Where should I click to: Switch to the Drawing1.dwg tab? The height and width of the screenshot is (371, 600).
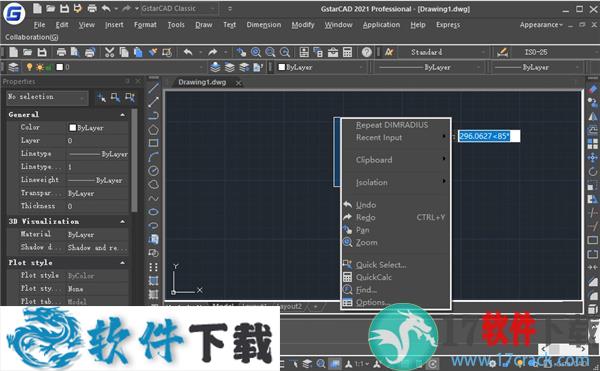click(202, 82)
